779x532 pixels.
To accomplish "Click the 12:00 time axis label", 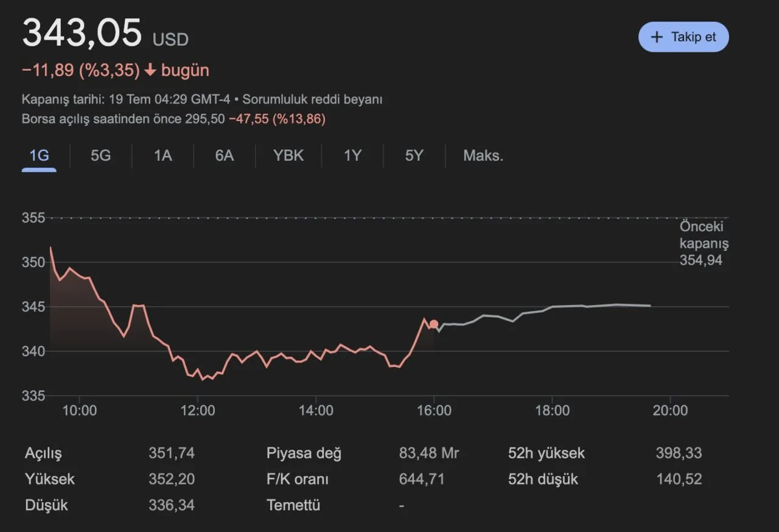I will click(198, 411).
